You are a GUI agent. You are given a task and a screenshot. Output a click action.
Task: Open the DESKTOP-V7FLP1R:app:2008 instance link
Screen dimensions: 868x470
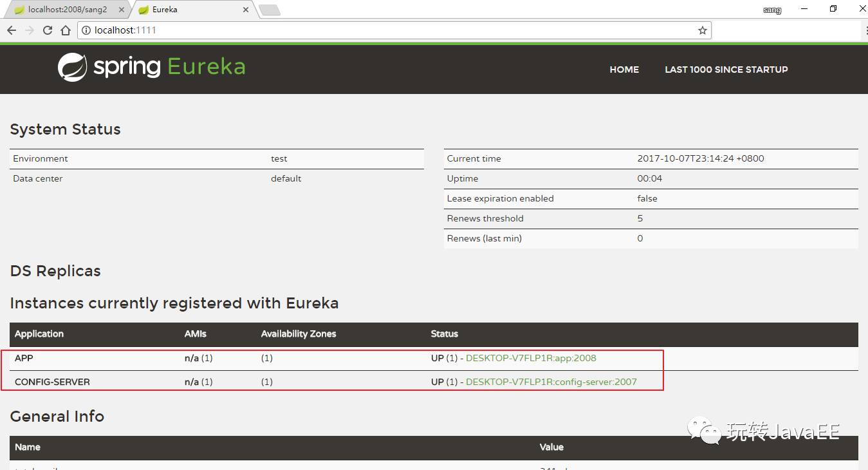click(531, 358)
